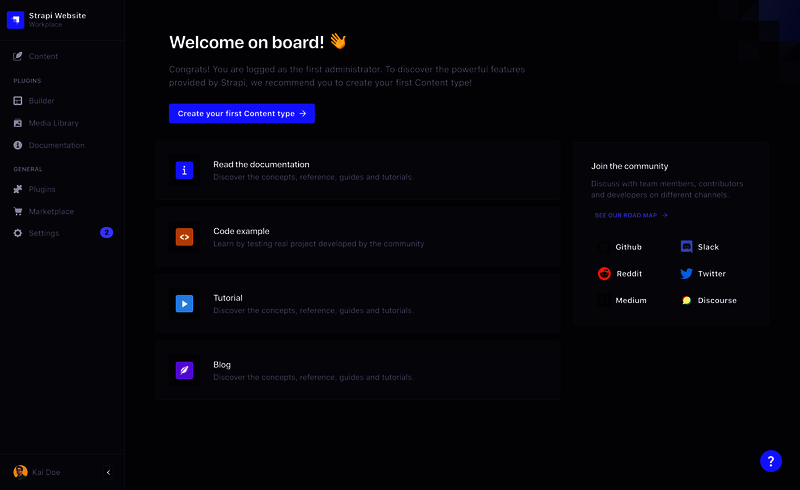
Task: Click the Media Library image icon
Action: (18, 123)
